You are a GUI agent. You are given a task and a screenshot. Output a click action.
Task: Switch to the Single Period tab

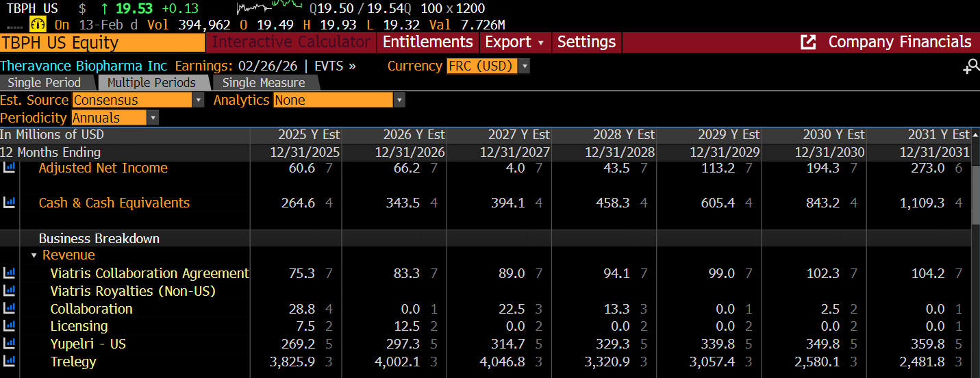tap(44, 83)
